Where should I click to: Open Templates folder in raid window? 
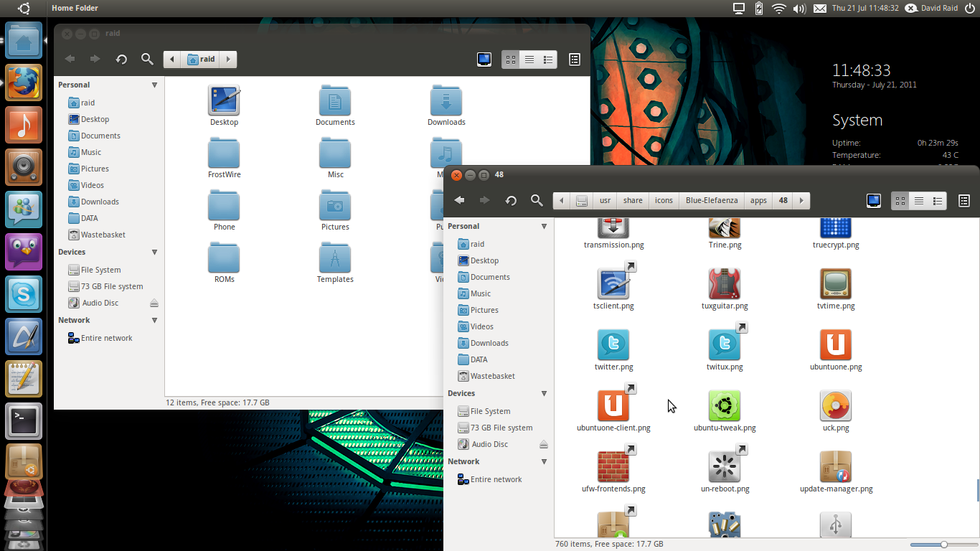click(x=335, y=259)
